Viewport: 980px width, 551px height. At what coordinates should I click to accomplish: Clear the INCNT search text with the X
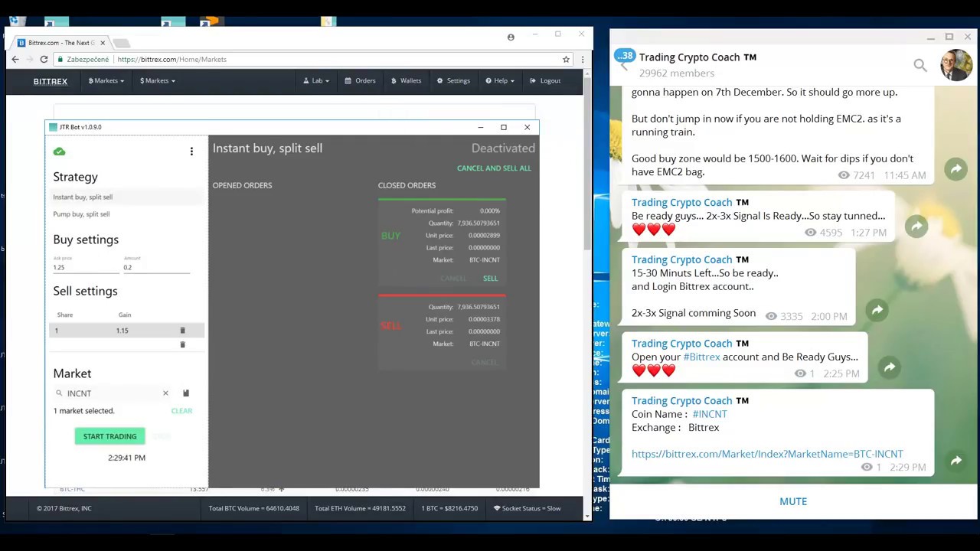165,393
